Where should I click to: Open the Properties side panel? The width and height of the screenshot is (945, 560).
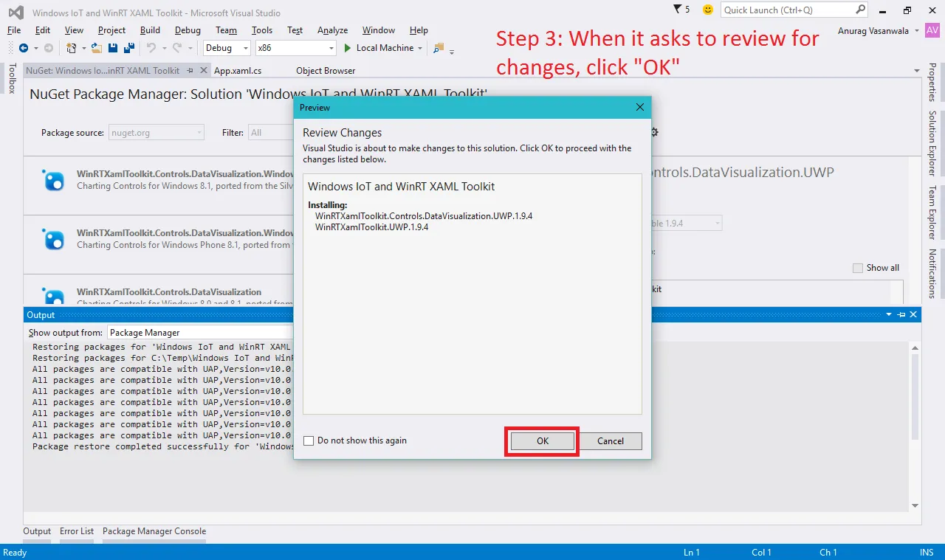coord(932,82)
